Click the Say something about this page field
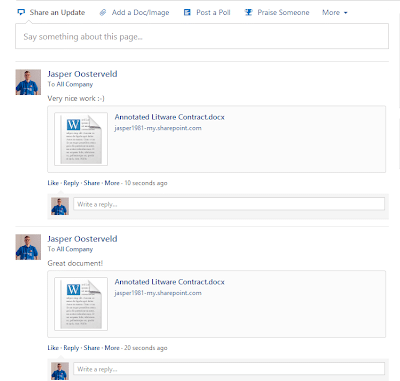 pyautogui.click(x=202, y=36)
